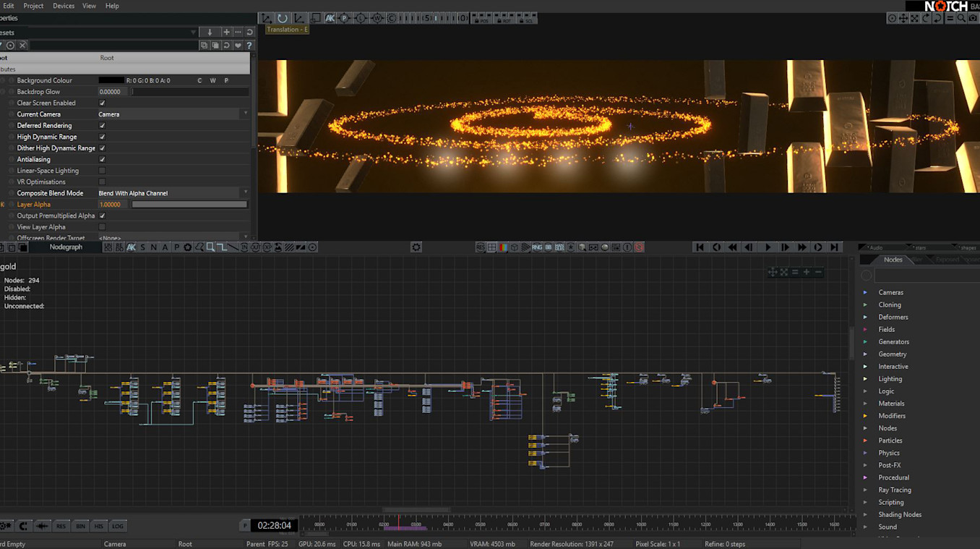The width and height of the screenshot is (980, 549).
Task: Click the Layer Alpha slider bar
Action: [x=189, y=205]
